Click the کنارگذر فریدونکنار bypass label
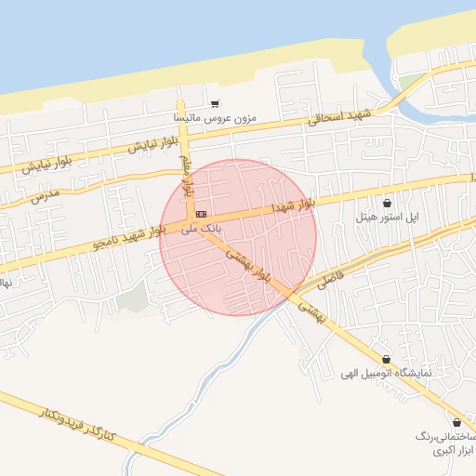The width and height of the screenshot is (476, 476). tap(77, 426)
